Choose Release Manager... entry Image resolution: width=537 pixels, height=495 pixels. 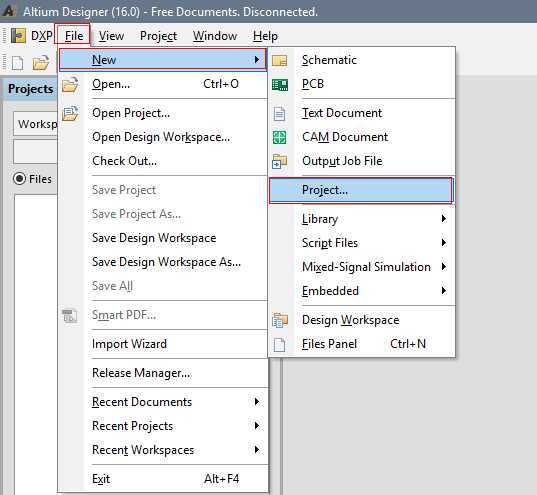click(163, 373)
